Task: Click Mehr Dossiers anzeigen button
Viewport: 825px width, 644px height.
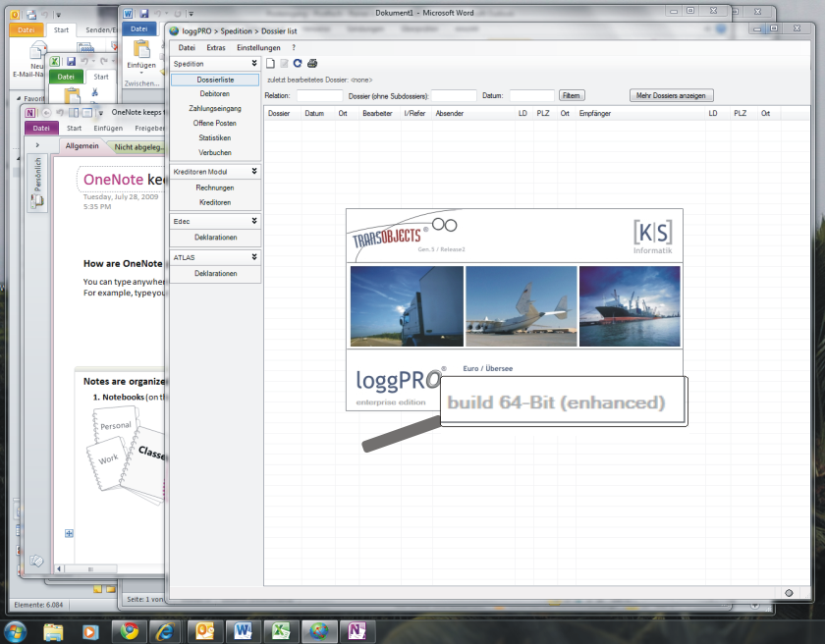Action: pos(671,95)
